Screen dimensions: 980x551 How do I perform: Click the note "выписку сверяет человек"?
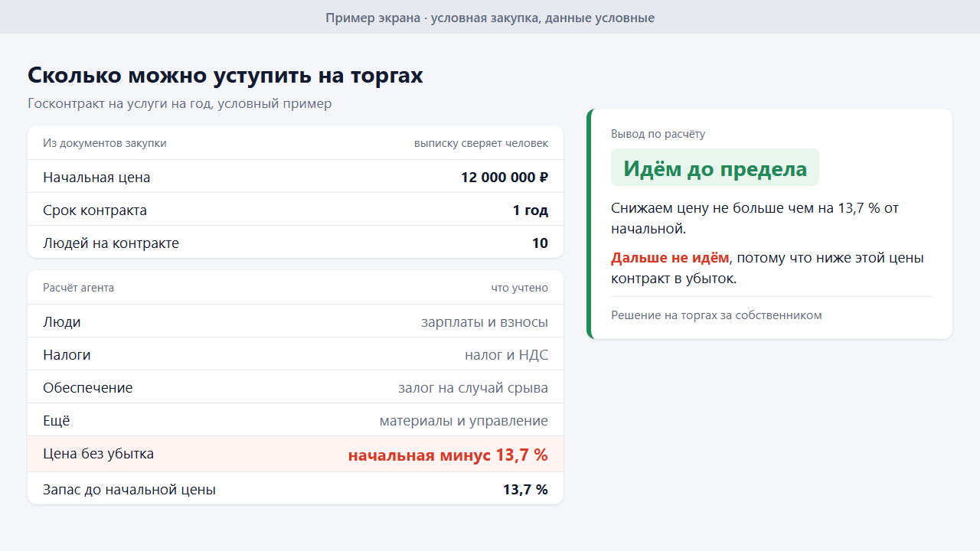[x=481, y=143]
